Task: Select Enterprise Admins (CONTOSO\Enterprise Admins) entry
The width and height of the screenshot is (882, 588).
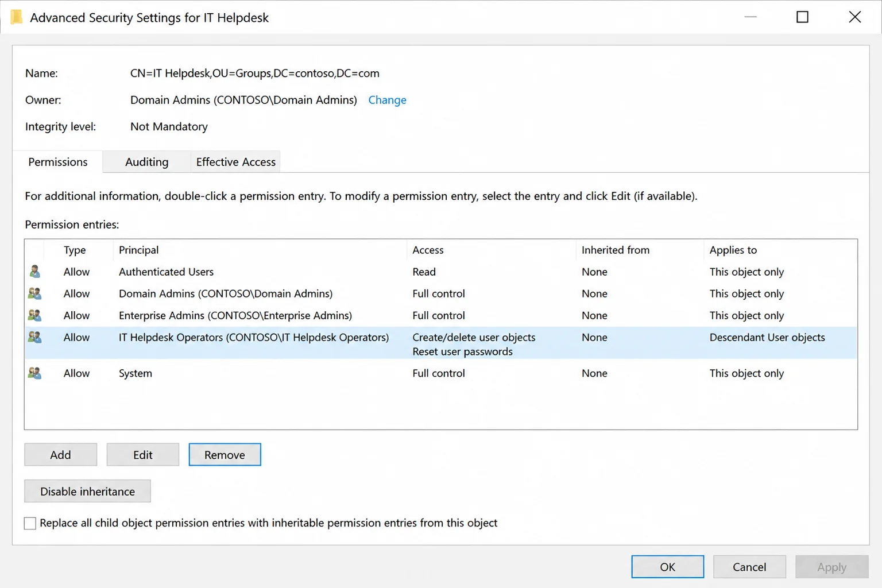Action: pyautogui.click(x=235, y=315)
